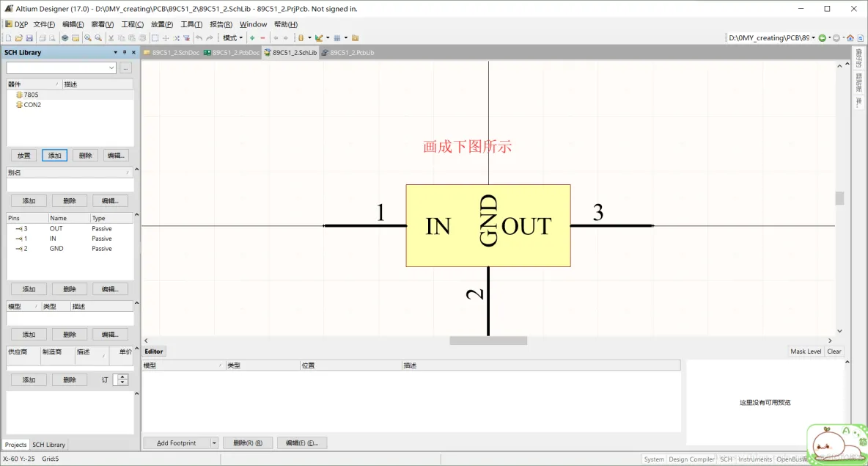Click the grid settings icon
868x466 pixels.
[x=337, y=38]
